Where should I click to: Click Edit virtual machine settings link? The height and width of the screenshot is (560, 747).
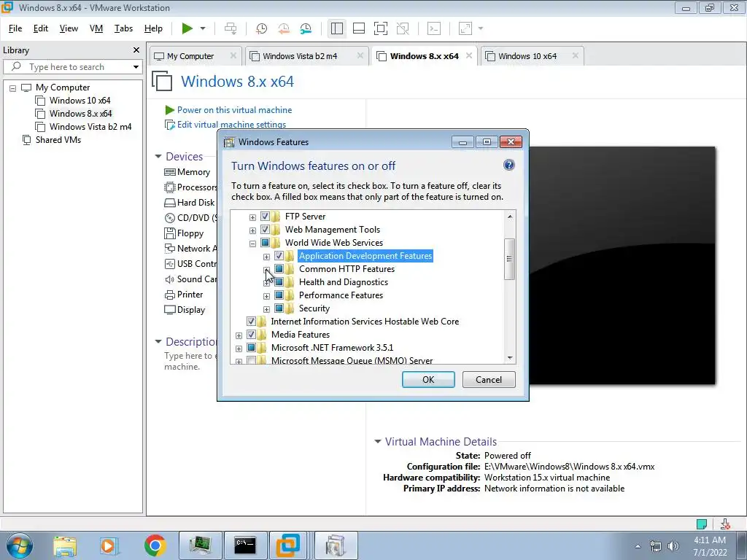coord(231,124)
